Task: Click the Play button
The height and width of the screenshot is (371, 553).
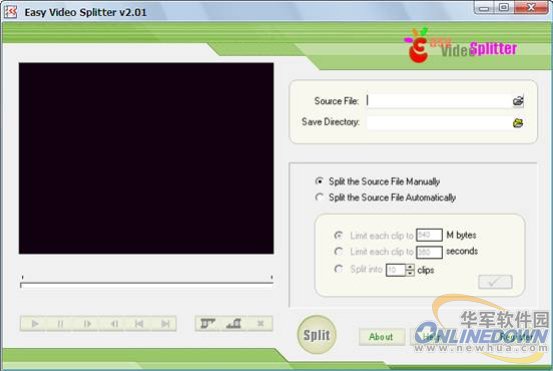Action: [35, 323]
